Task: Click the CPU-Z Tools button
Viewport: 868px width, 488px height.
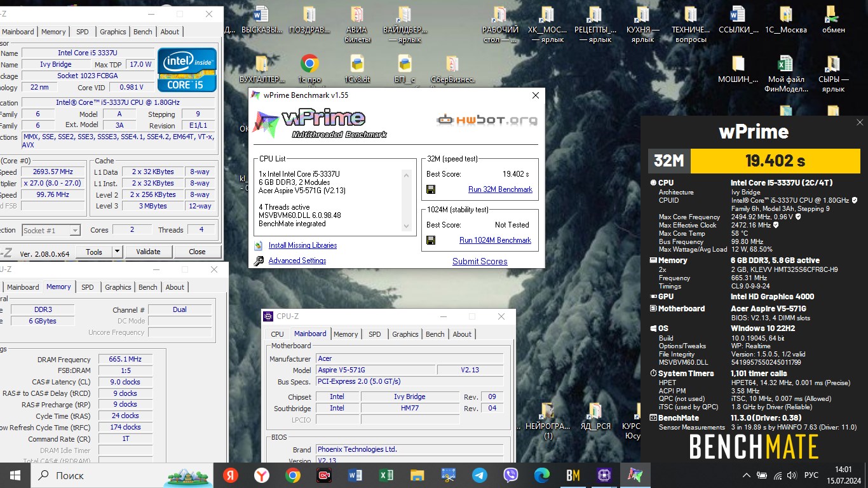Action: pos(94,252)
